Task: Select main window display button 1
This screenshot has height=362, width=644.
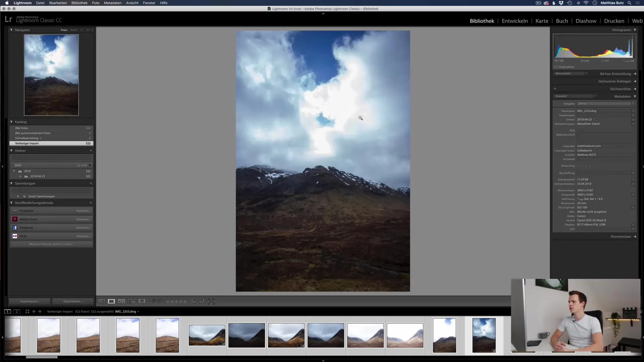Action: [x=7, y=311]
